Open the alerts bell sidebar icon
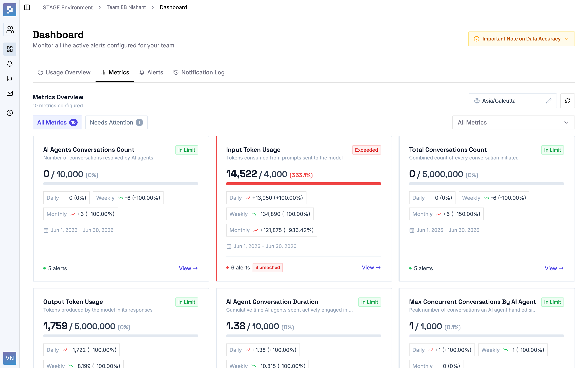Screen dimensions: 588x368 pos(10,64)
